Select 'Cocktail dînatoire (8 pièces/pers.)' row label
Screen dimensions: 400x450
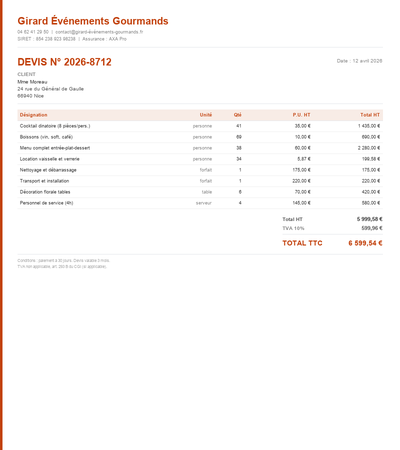55,126
